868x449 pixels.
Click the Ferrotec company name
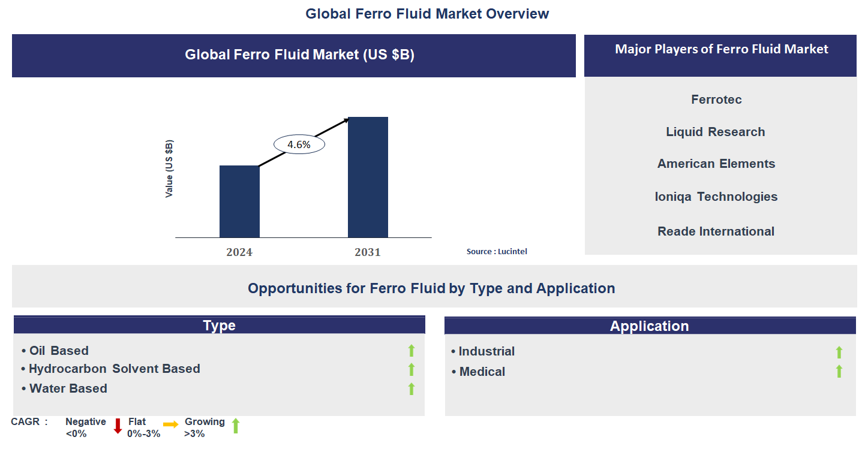point(716,100)
